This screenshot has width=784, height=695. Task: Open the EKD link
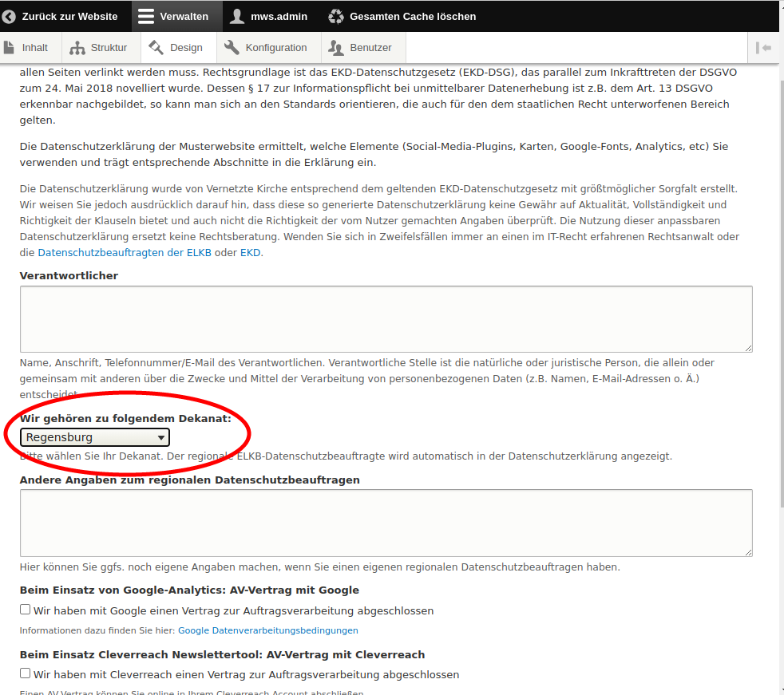coord(250,253)
